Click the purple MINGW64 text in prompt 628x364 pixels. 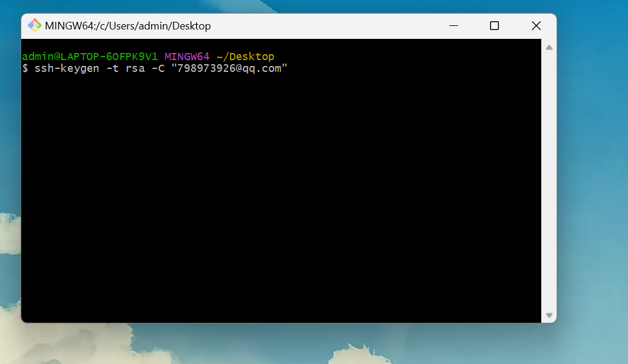186,57
